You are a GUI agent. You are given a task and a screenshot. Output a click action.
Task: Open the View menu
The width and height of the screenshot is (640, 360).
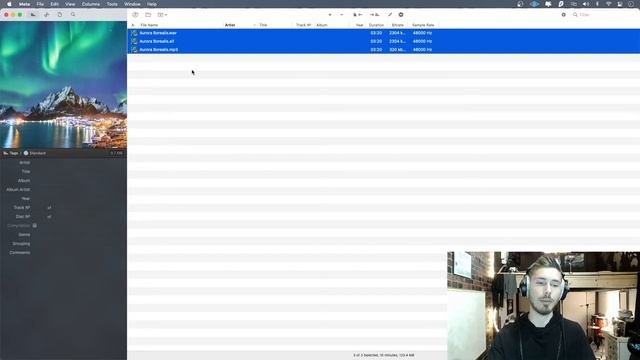click(x=70, y=4)
